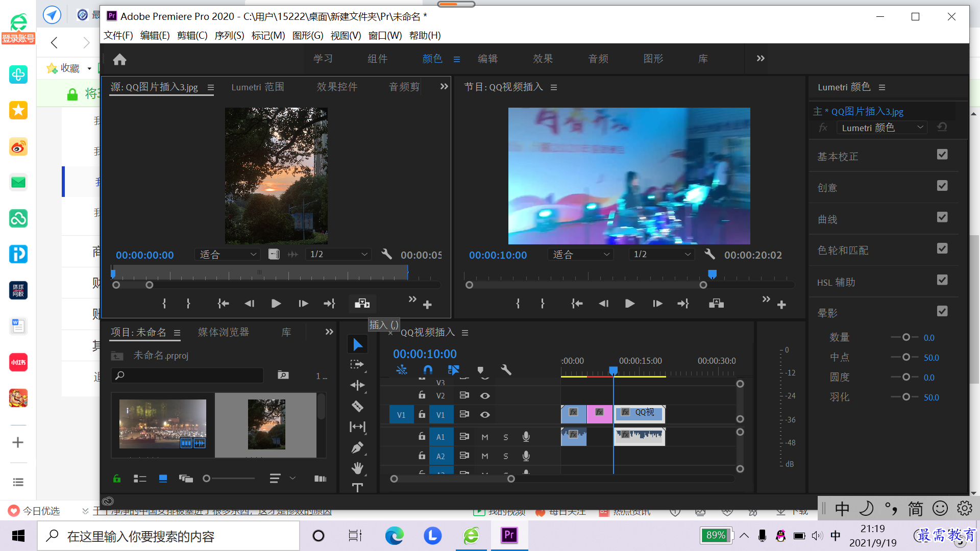Adjust the 晕影 数量 slider
Screen dimensions: 980x551
pos(905,337)
